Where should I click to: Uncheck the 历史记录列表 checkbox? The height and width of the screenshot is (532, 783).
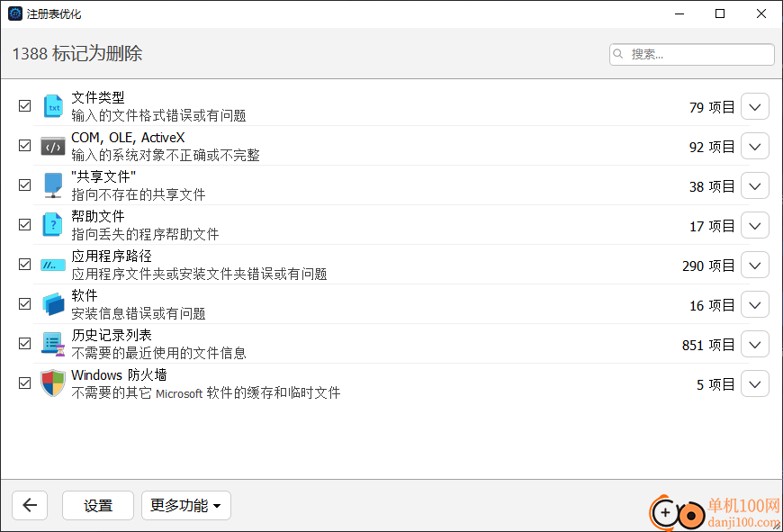click(24, 343)
